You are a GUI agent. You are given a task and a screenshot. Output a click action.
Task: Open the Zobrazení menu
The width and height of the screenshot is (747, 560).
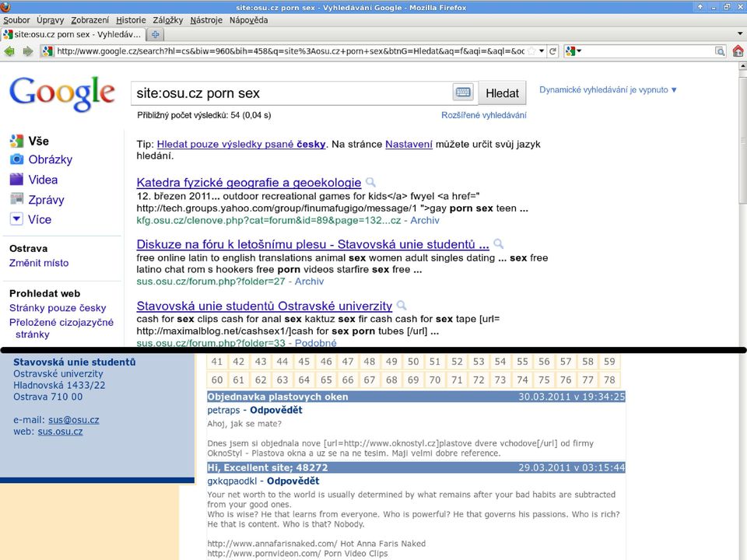coord(89,20)
